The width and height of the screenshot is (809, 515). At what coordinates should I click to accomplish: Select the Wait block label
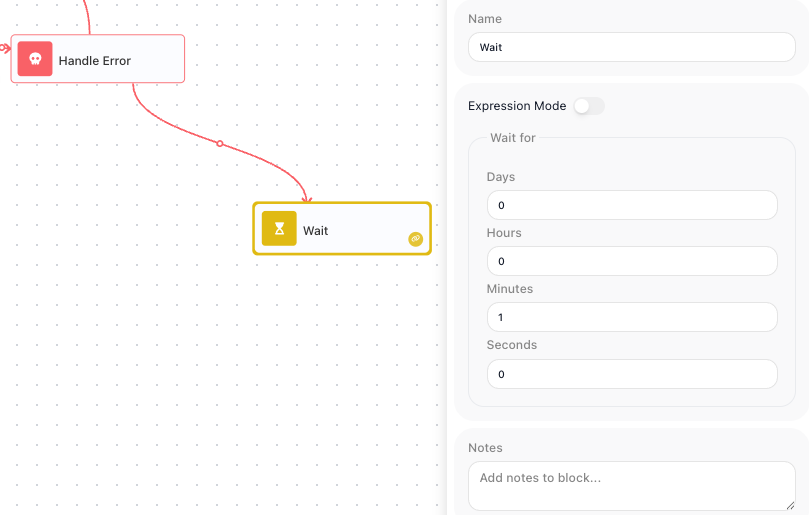(x=315, y=230)
